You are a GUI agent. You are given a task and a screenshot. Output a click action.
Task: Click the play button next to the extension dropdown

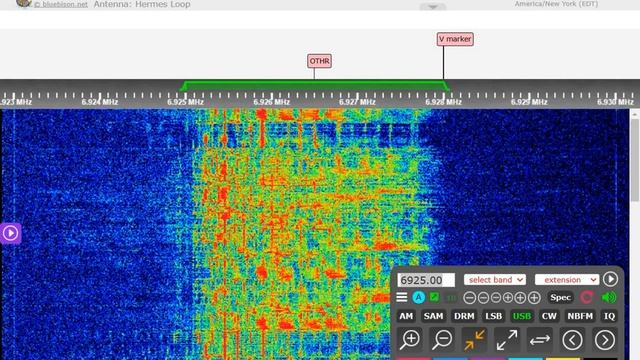(610, 279)
